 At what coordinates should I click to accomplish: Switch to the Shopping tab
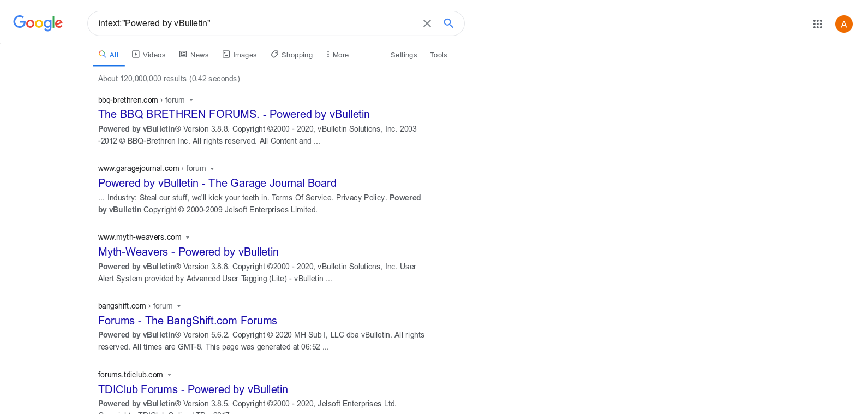(292, 55)
